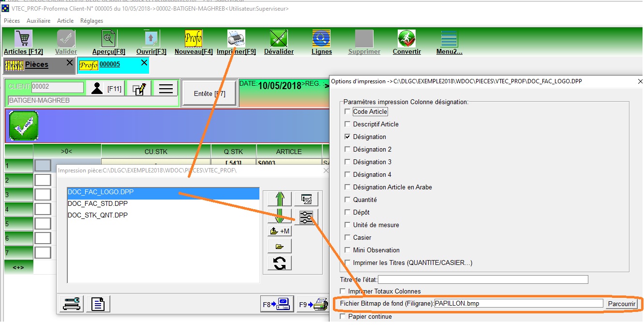Select row 3 header in lines grid
Viewport: 644px width, 325px height.
coord(18,195)
